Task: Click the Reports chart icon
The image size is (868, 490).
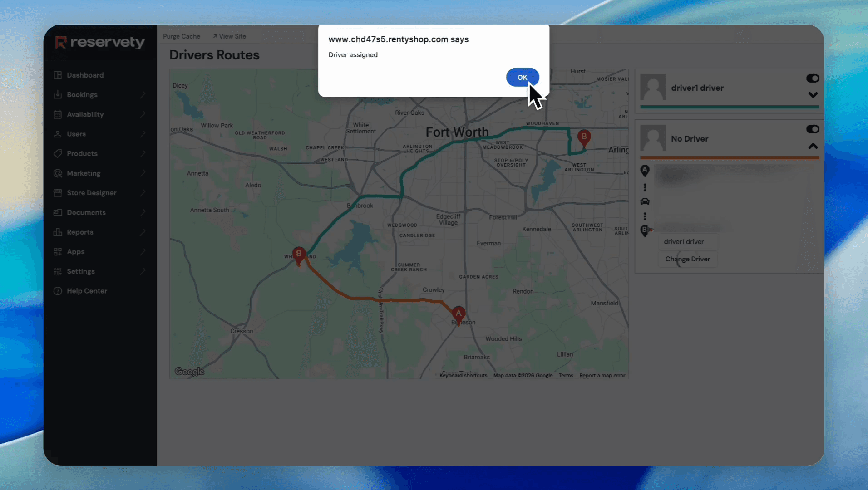Action: (x=58, y=232)
